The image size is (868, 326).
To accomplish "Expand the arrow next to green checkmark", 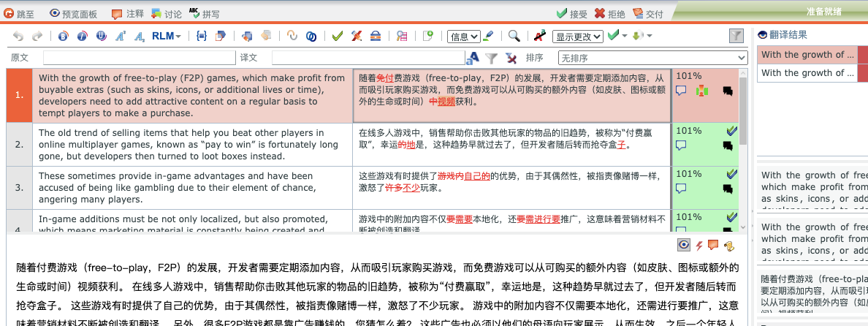I will pyautogui.click(x=625, y=36).
